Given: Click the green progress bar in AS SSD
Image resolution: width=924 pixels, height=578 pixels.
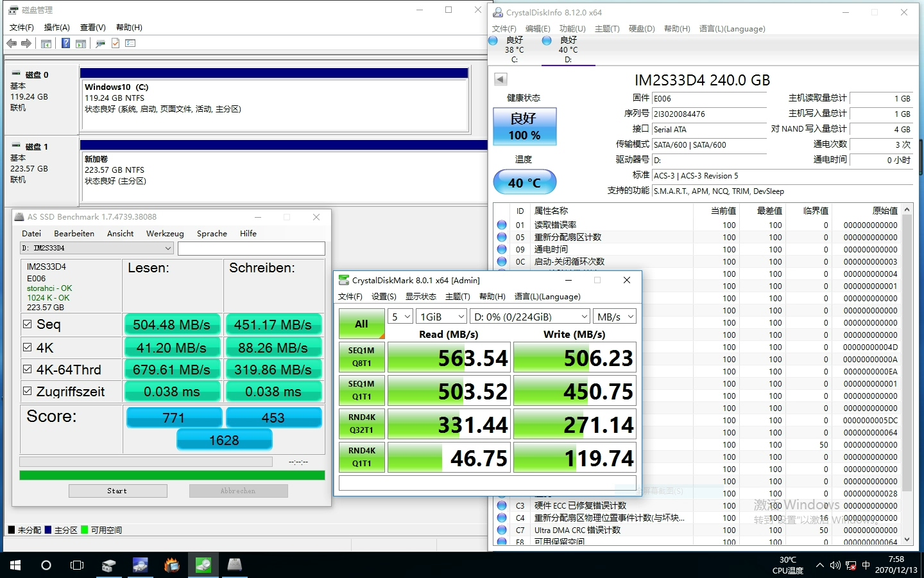Looking at the screenshot, I should click(x=172, y=475).
